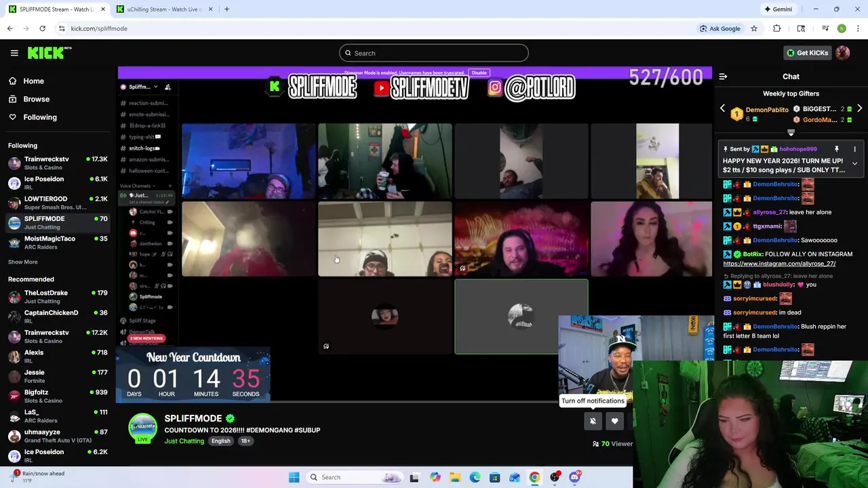Viewport: 868px width, 488px height.
Task: Open LOWTIERGOD followed channel
Action: pos(58,203)
